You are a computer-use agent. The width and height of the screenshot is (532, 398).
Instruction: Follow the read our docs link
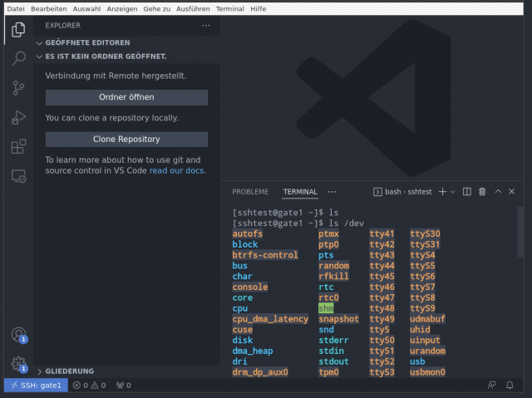click(176, 170)
